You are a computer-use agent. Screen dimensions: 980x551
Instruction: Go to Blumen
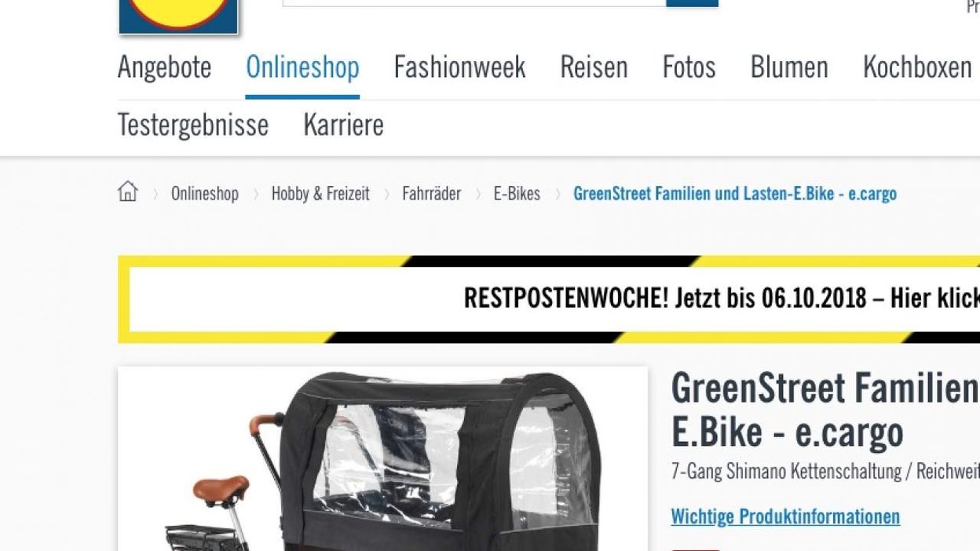click(789, 68)
